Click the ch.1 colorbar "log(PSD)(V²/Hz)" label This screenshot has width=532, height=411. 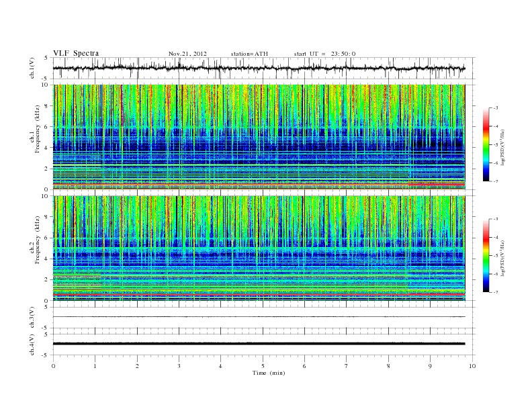click(502, 148)
